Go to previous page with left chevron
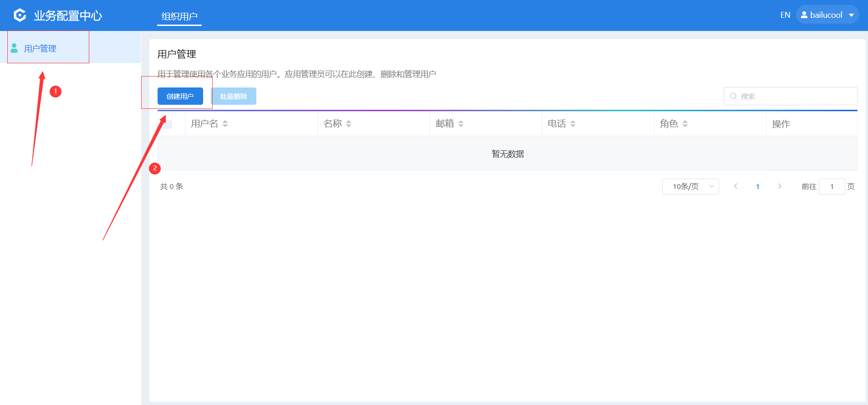The image size is (868, 405). pos(735,186)
